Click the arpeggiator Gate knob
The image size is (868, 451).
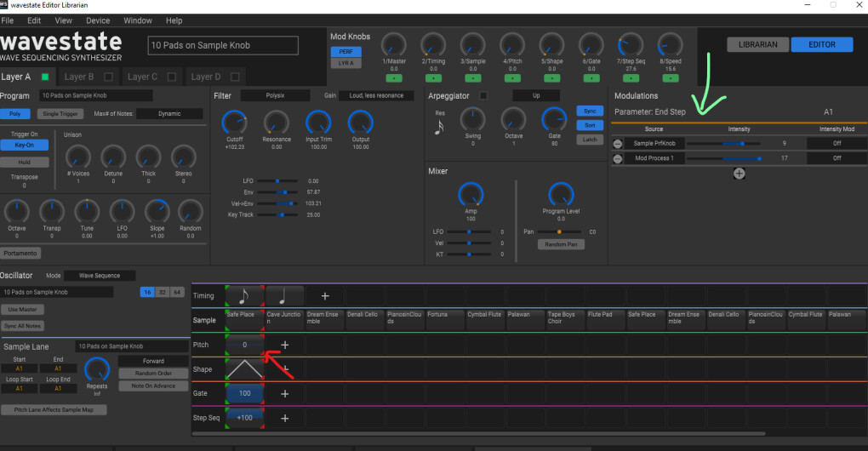[554, 119]
